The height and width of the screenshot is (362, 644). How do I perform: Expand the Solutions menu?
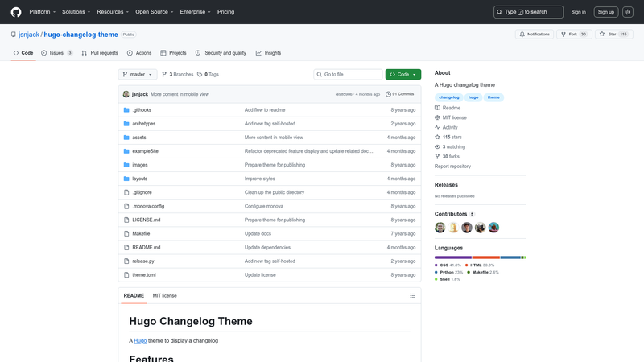76,12
